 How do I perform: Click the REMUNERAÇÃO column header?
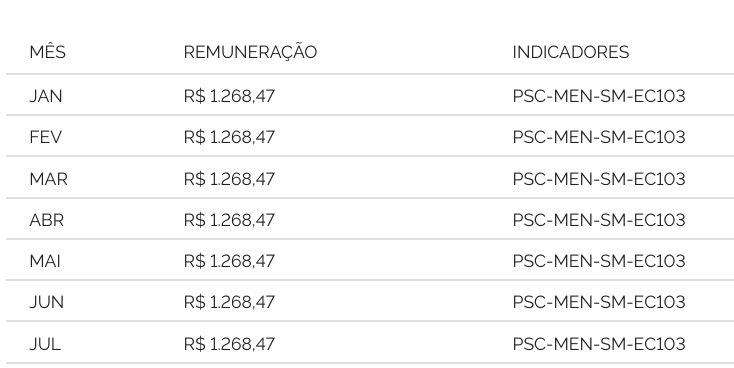coord(250,52)
